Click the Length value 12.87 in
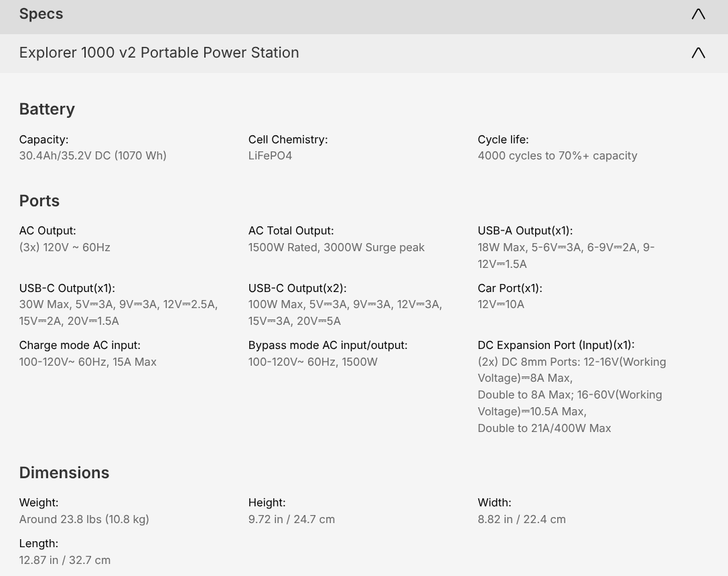The height and width of the screenshot is (576, 728). point(64,561)
